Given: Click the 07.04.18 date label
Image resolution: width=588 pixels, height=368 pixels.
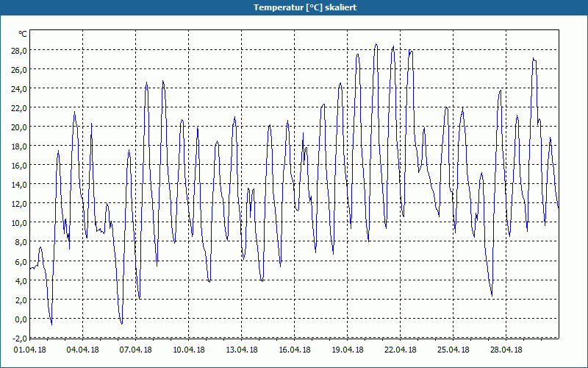Looking at the screenshot, I should pos(135,350).
